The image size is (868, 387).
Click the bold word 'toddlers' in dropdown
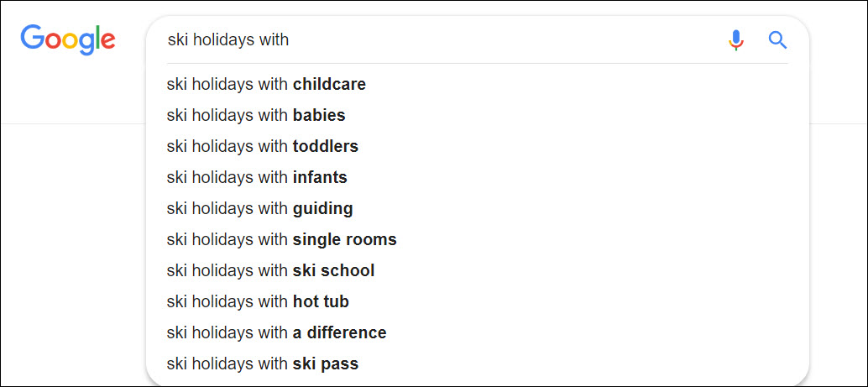tap(326, 147)
